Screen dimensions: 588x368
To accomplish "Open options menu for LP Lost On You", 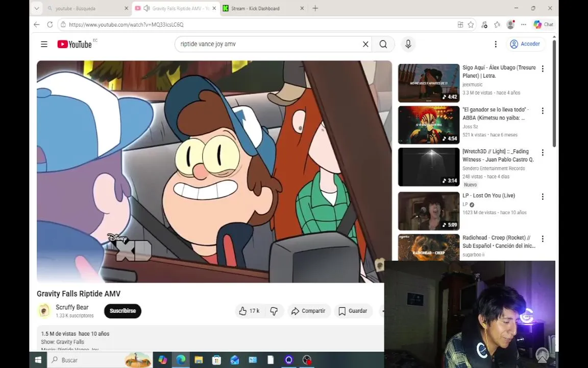I will click(x=542, y=197).
